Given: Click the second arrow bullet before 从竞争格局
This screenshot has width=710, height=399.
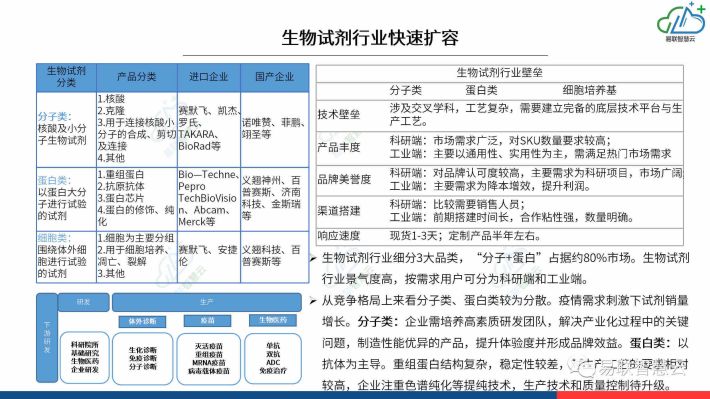Looking at the screenshot, I should click(313, 301).
